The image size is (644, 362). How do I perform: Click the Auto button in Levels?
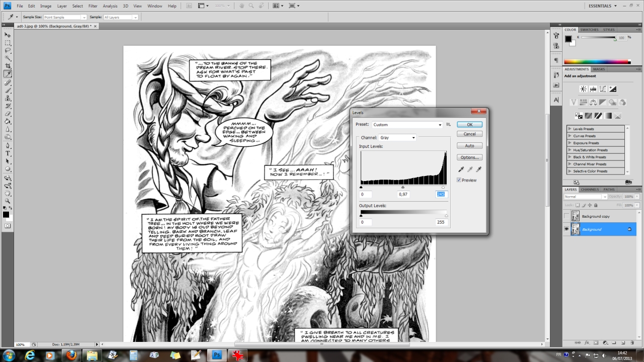point(469,146)
